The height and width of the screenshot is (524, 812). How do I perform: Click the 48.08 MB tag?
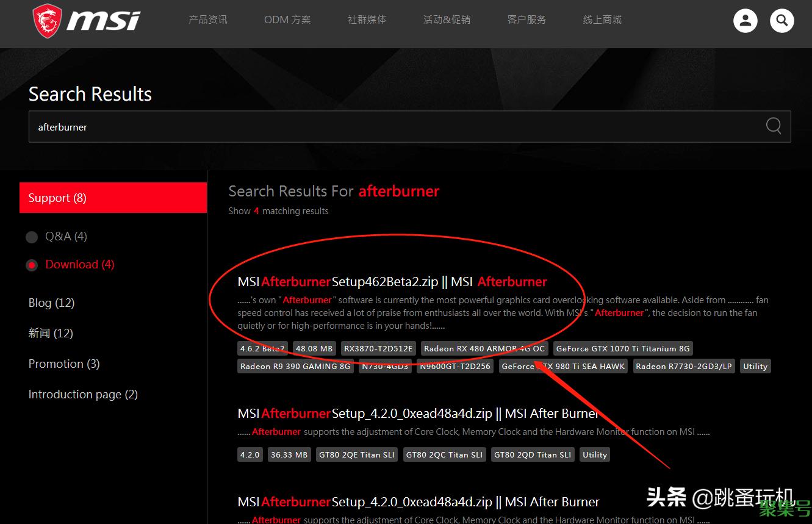314,348
